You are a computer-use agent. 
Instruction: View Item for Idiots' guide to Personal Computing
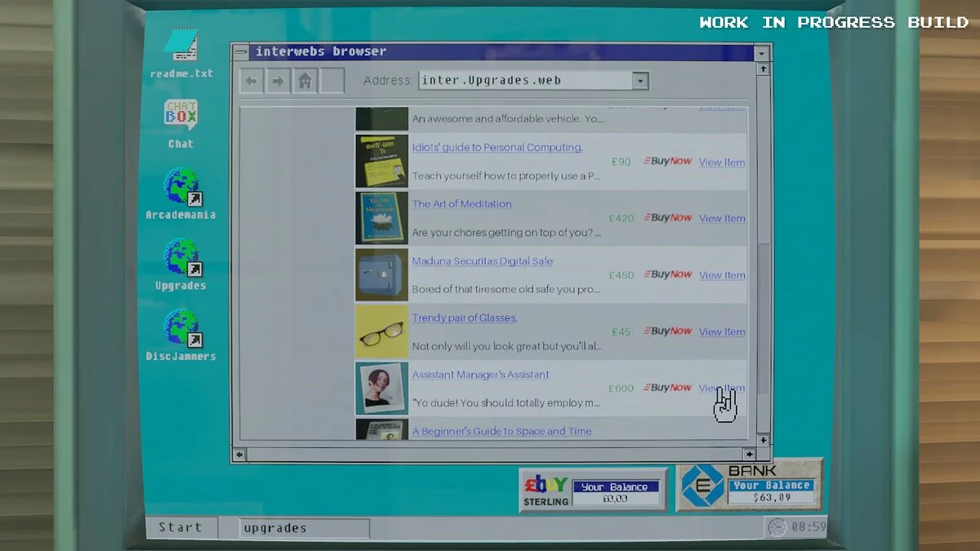click(x=722, y=162)
